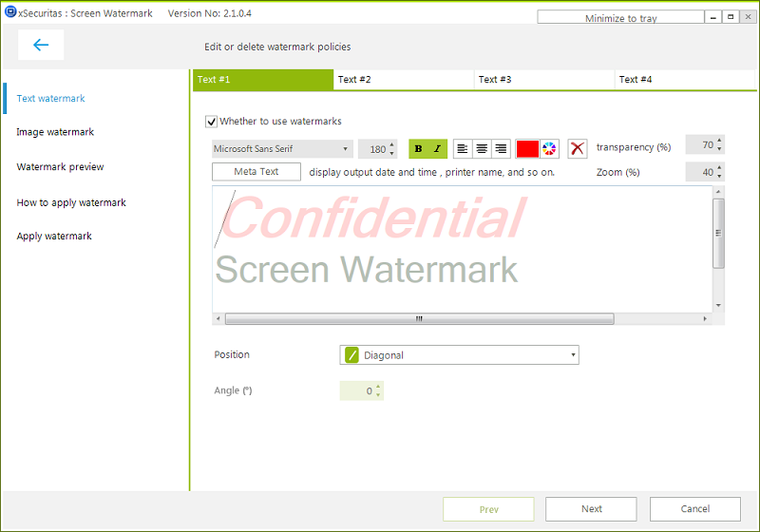
Task: Increase transparency percentage
Action: 719,140
